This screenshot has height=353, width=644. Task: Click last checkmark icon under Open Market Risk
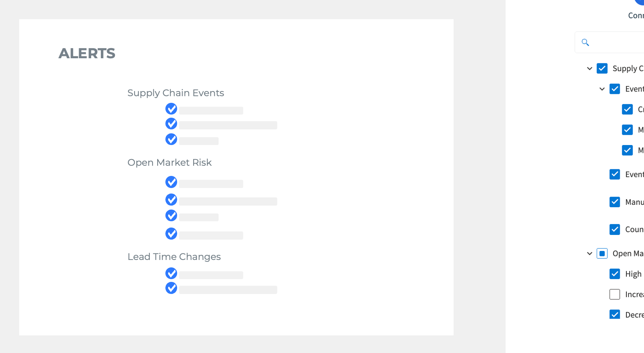pos(171,234)
